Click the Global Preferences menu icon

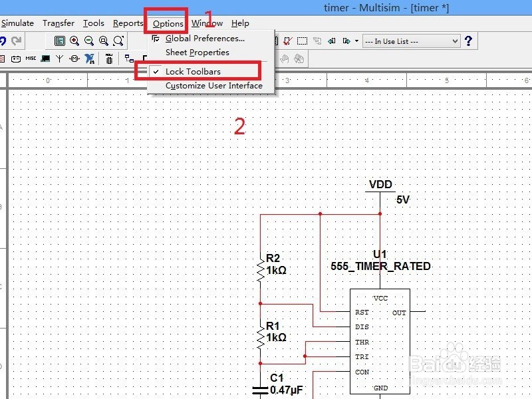point(156,39)
